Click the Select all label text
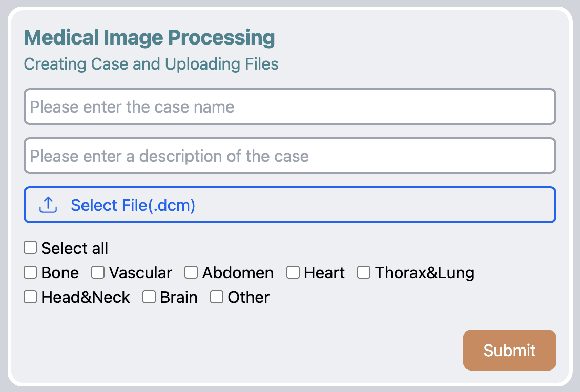Viewport: 580px width, 392px height. (75, 248)
